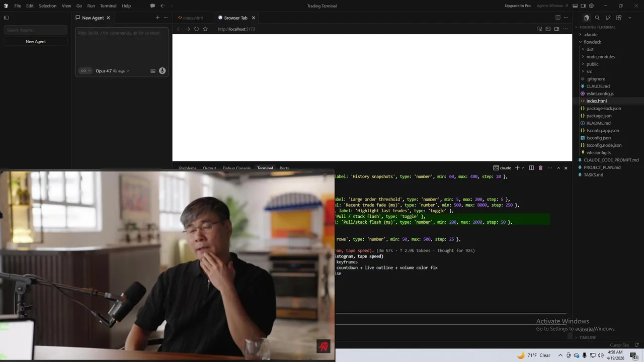
Task: Open the Help menu
Action: click(x=126, y=6)
